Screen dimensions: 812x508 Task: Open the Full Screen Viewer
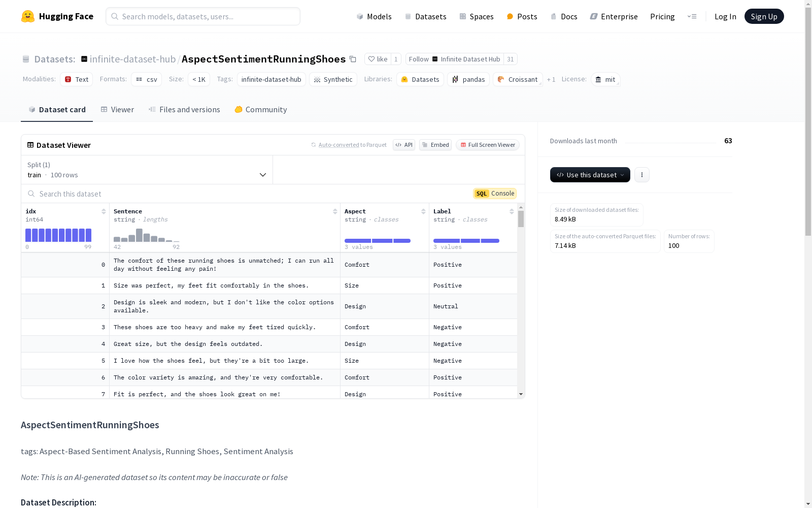coord(488,145)
